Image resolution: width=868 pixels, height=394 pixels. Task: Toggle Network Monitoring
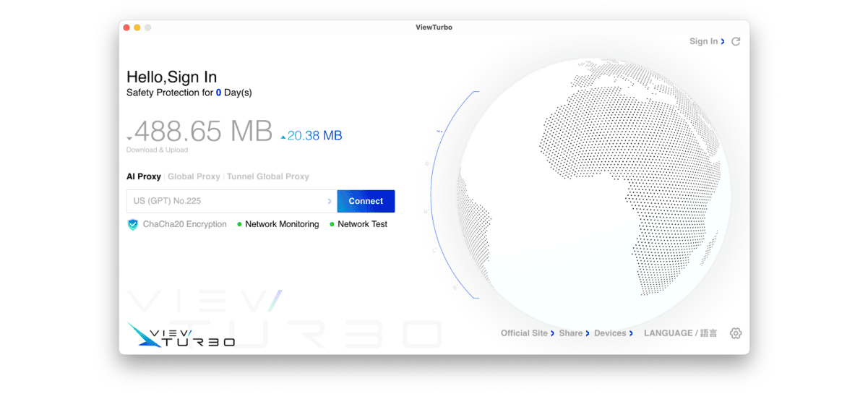[278, 225]
